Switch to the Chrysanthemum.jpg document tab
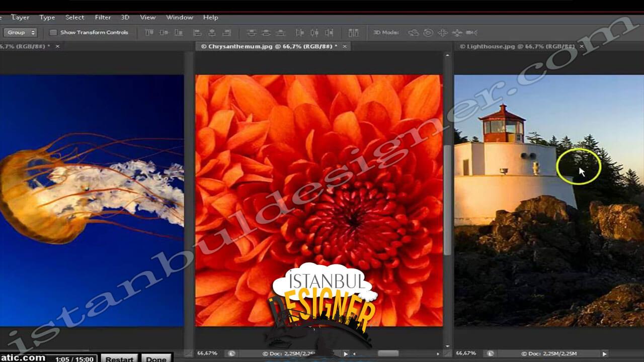 point(273,46)
